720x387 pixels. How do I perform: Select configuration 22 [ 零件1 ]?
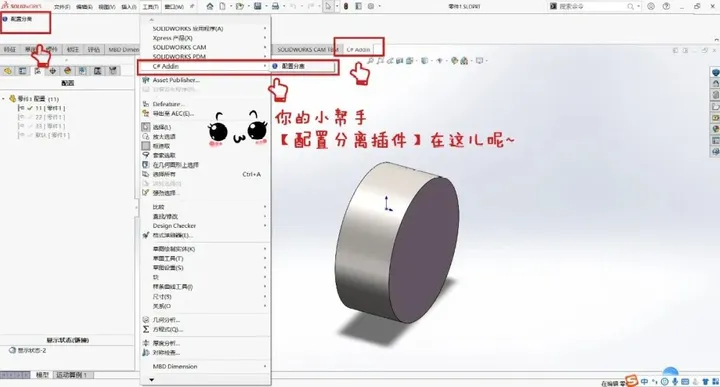50,117
